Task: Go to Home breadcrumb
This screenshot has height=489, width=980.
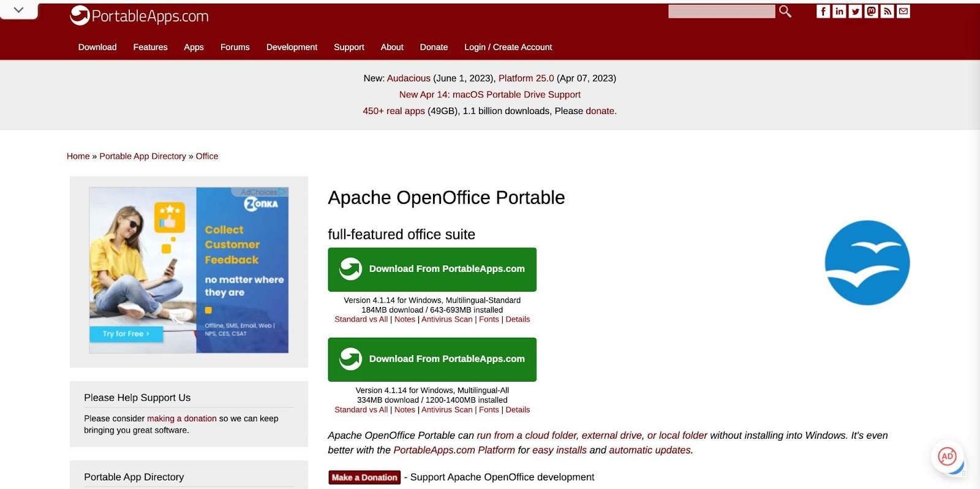Action: pyautogui.click(x=78, y=156)
